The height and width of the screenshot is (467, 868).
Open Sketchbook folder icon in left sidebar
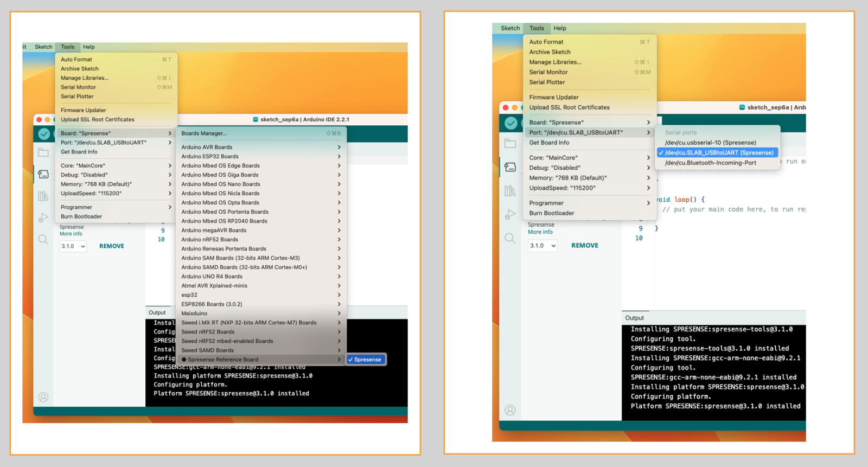[43, 153]
